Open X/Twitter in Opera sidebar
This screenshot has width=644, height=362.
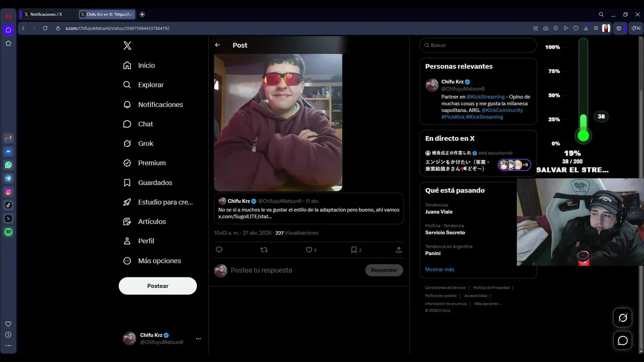8,219
